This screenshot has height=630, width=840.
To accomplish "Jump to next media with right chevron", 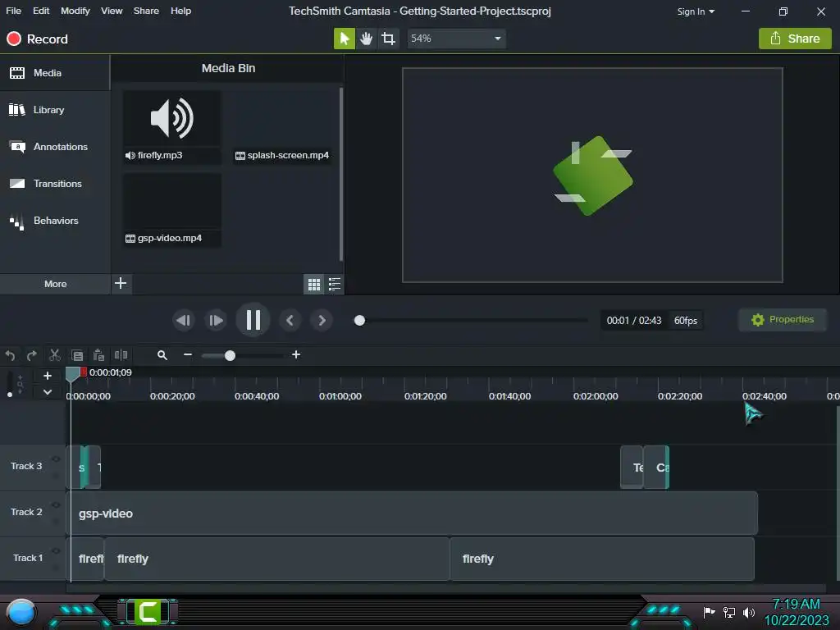I will tap(322, 321).
